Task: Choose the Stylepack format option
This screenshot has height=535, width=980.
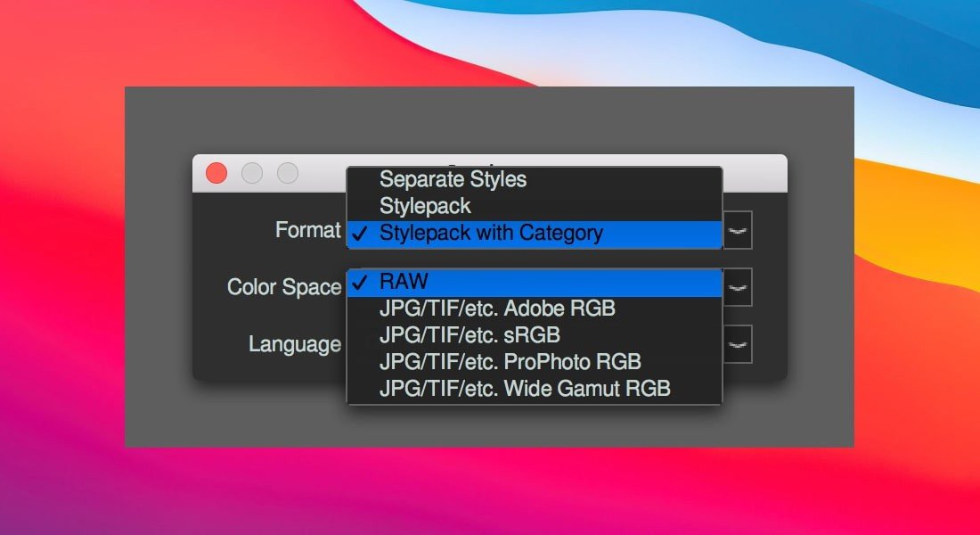Action: pyautogui.click(x=425, y=206)
